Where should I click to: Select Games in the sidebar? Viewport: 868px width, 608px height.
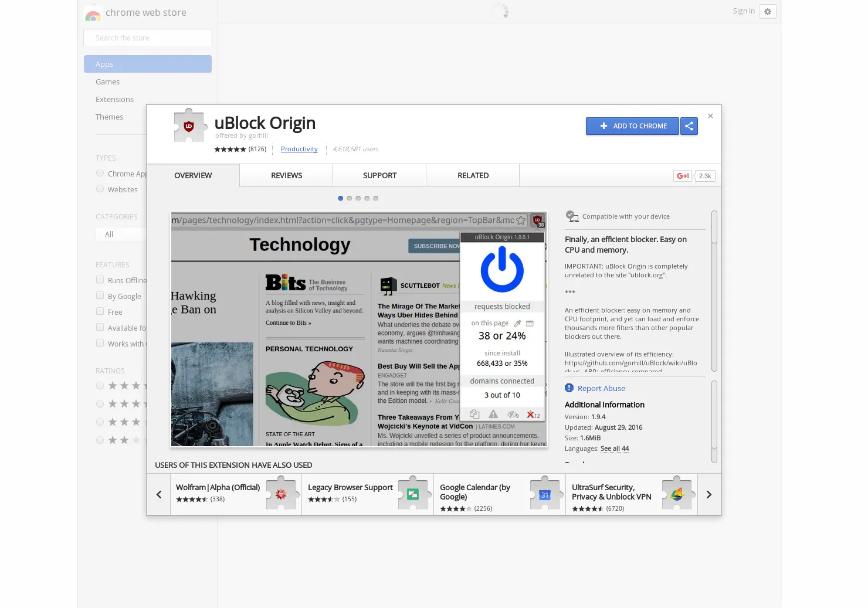pyautogui.click(x=107, y=82)
